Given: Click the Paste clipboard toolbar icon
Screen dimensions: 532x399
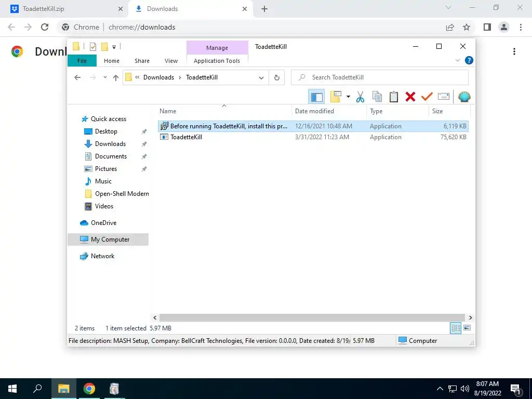Looking at the screenshot, I should pos(394,97).
